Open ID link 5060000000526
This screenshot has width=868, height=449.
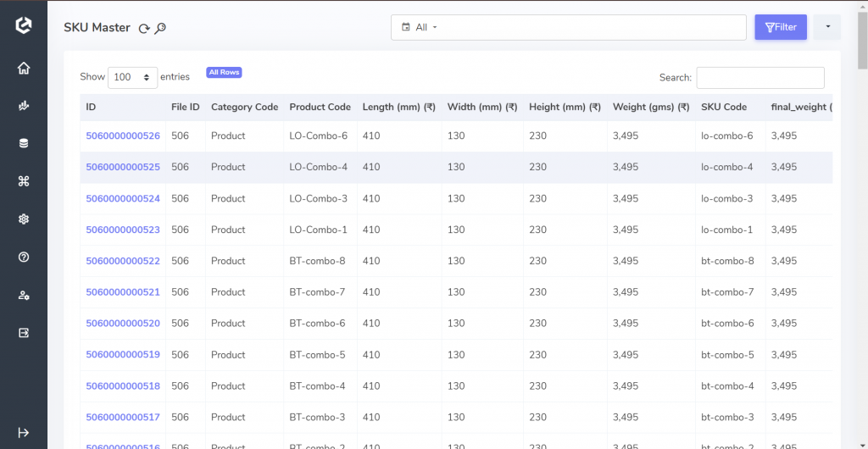pos(123,136)
